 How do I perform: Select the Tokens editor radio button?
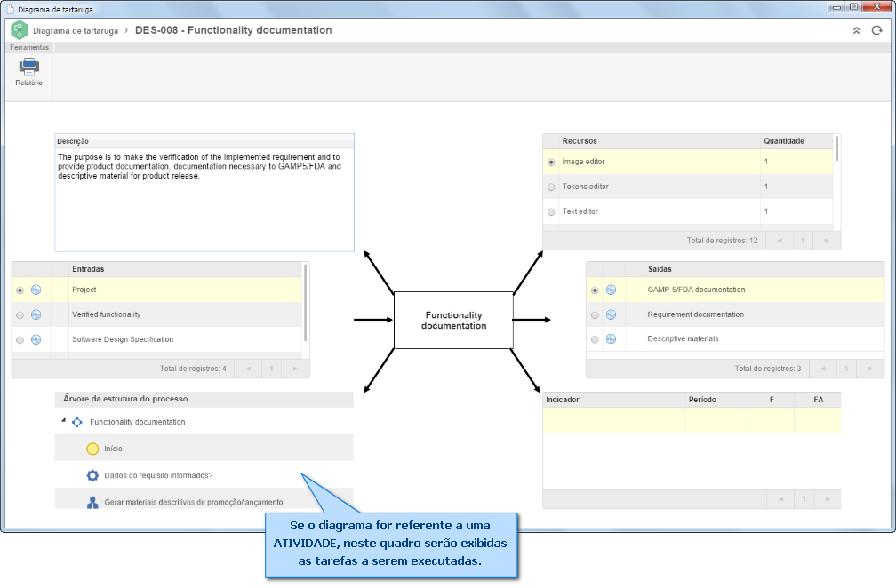[x=551, y=187]
